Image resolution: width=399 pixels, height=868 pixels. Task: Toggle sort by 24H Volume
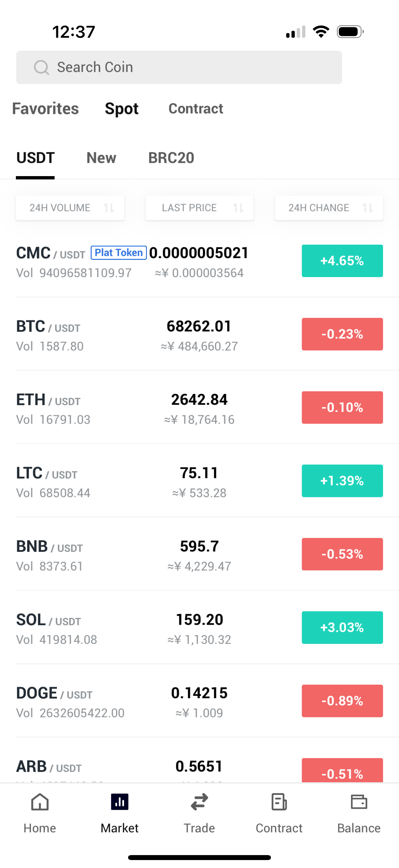70,208
